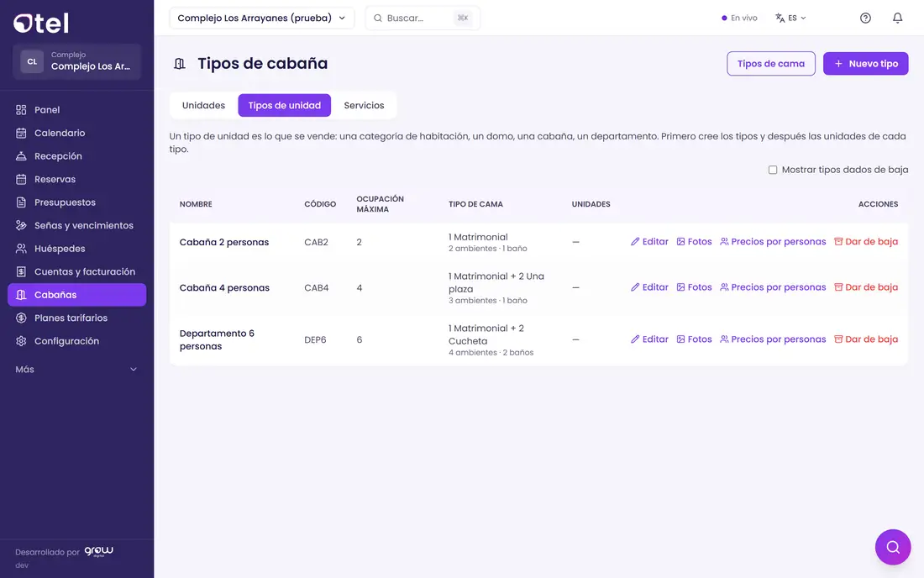Expand the Más section
This screenshot has width=924, height=578.
coord(76,370)
